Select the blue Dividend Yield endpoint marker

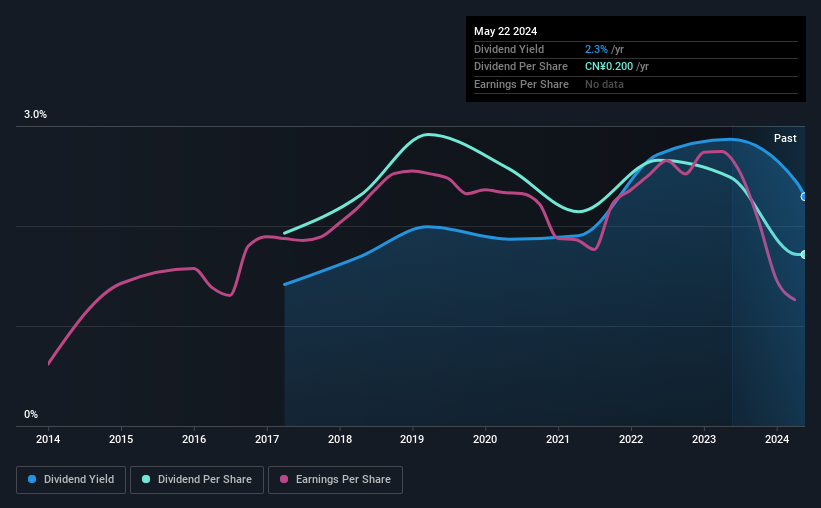coord(804,197)
